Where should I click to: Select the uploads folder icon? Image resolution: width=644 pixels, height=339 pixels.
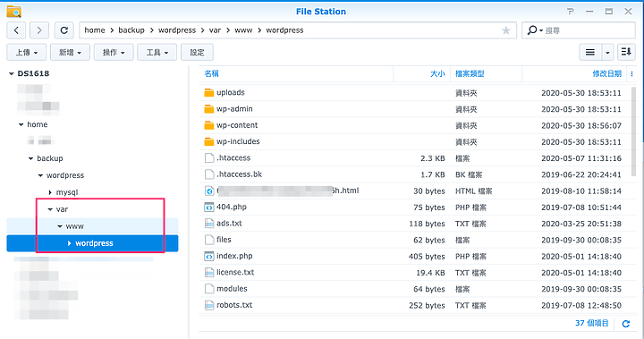tap(209, 92)
